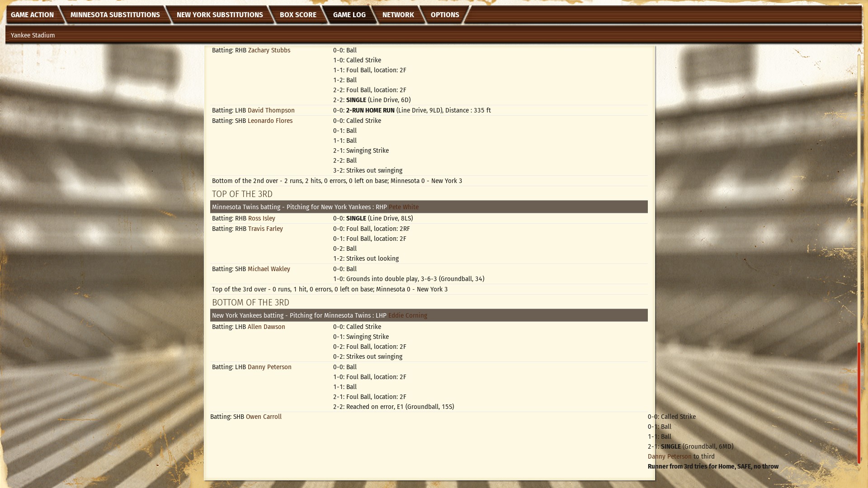
Task: Click Ross Isley player link
Action: click(x=261, y=219)
